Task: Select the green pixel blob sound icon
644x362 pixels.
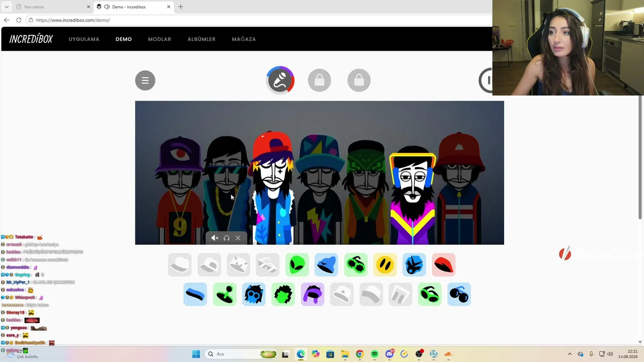Action: point(283,294)
